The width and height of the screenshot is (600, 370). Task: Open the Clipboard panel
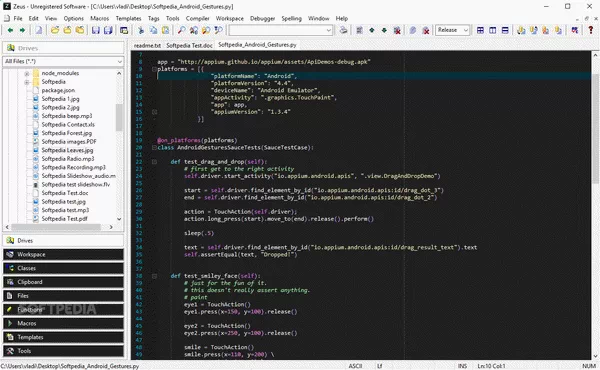(64, 282)
